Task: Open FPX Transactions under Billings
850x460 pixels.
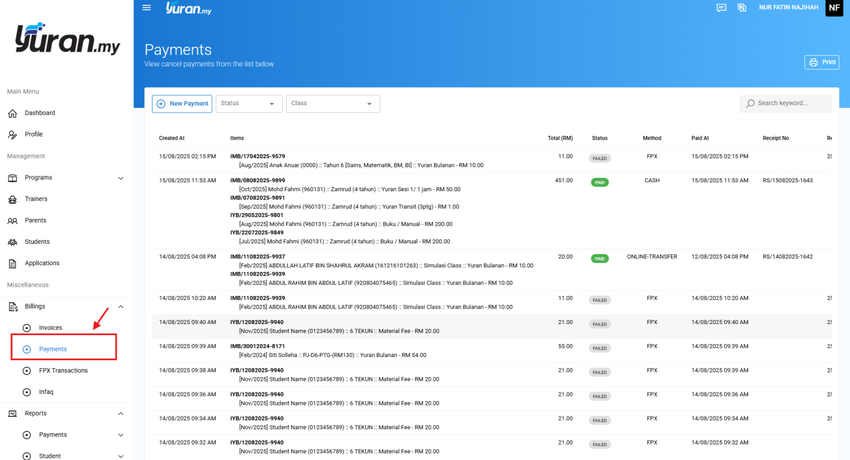Action: (x=63, y=371)
